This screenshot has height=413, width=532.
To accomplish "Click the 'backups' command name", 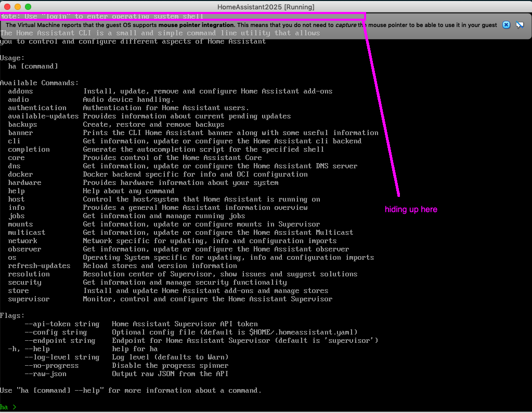I will [x=22, y=124].
